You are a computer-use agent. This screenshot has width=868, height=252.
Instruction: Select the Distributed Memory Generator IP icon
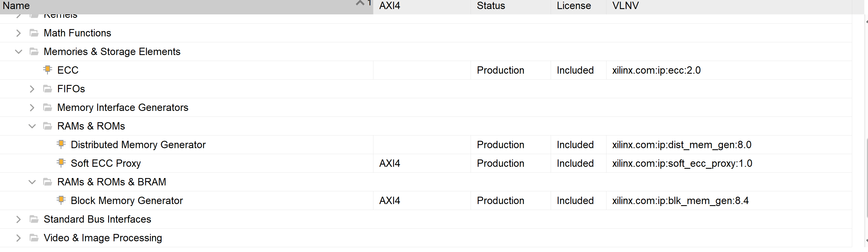click(61, 144)
